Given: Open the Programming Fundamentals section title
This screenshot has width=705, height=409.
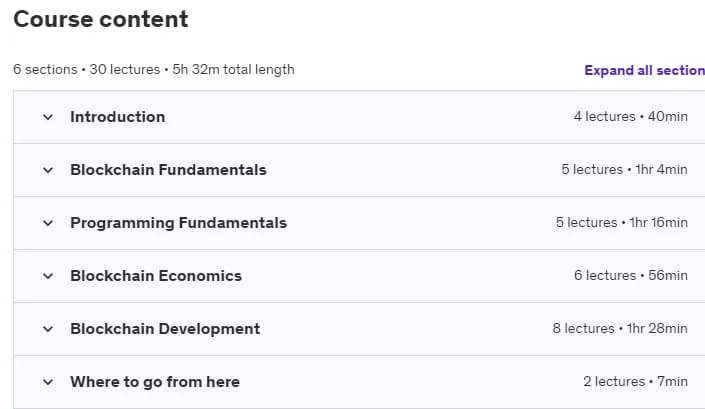Looking at the screenshot, I should pyautogui.click(x=178, y=223).
